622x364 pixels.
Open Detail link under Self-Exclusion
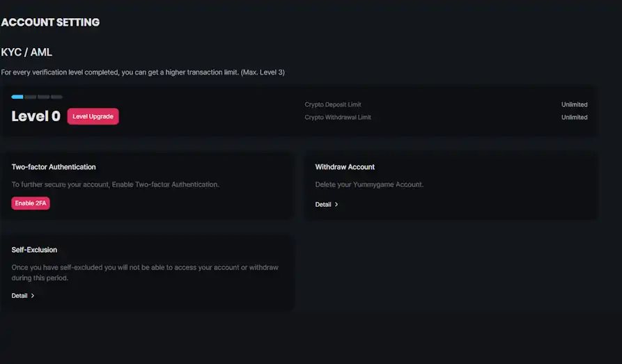point(20,296)
